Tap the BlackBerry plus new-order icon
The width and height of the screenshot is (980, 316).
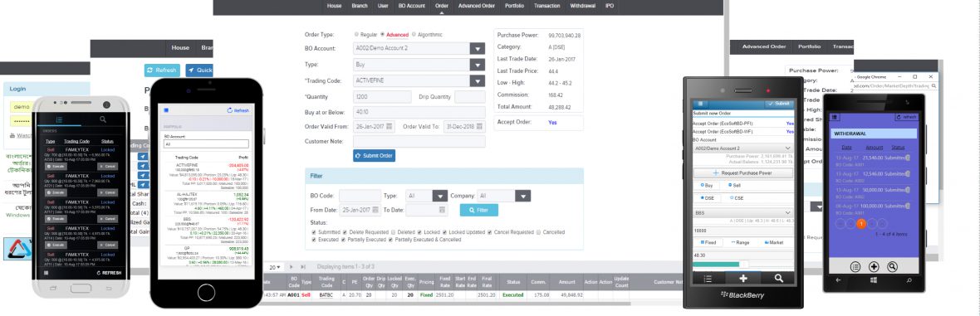coord(744,279)
